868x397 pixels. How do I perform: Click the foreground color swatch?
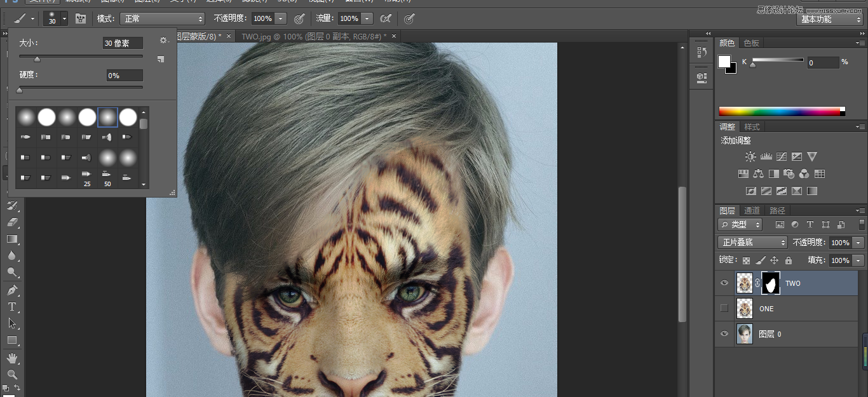pos(724,62)
